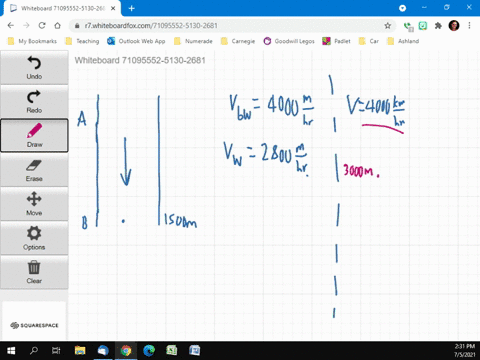Open a new browser tab

point(131,8)
